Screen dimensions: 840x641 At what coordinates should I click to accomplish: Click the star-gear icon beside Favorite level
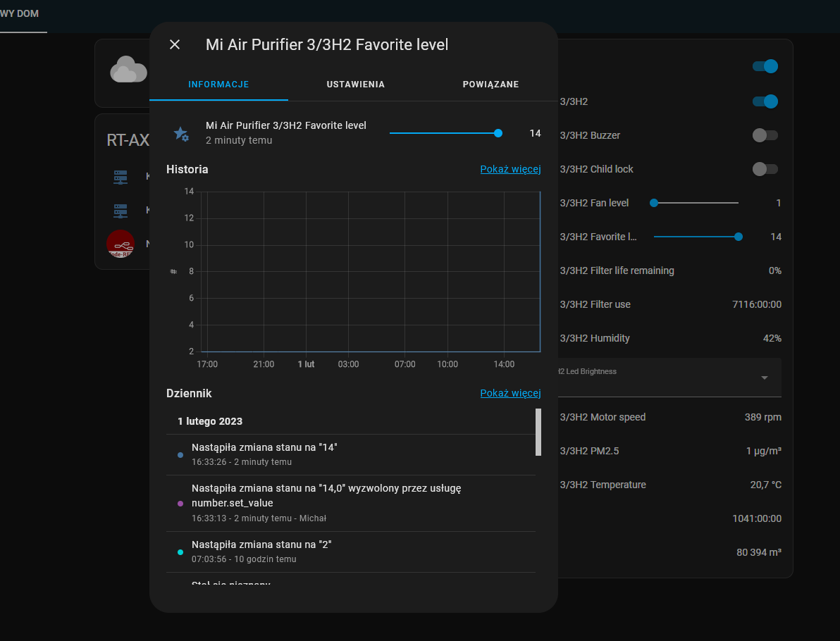coord(181,133)
